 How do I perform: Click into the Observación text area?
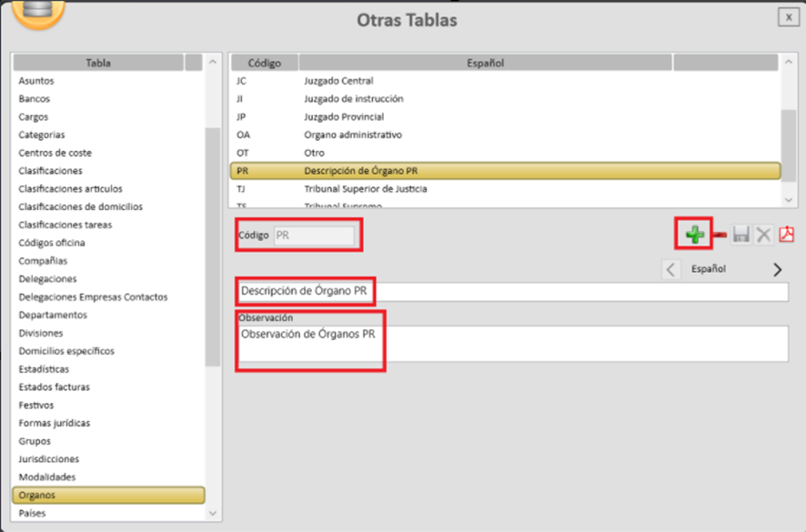509,344
